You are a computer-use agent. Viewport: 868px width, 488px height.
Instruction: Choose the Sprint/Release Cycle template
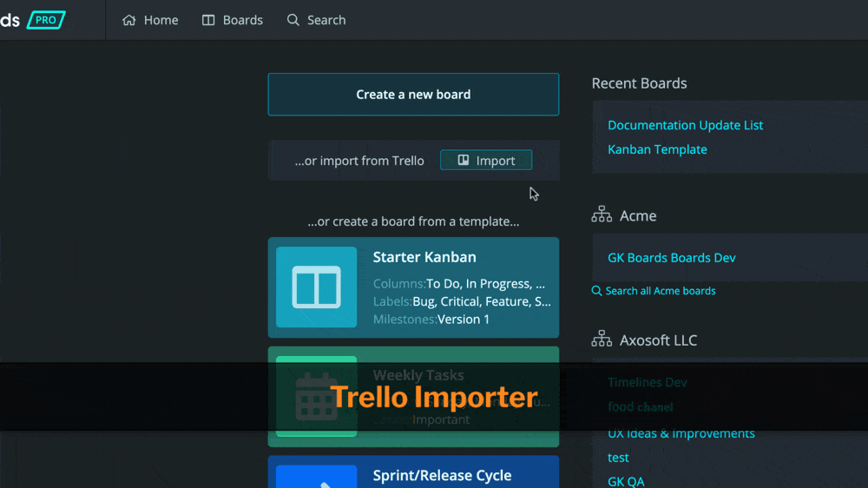[x=413, y=472]
